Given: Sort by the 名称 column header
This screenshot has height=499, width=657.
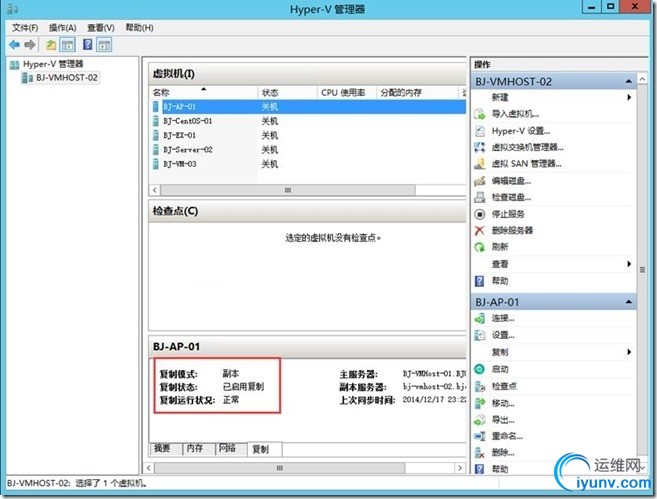Looking at the screenshot, I should pos(204,93).
